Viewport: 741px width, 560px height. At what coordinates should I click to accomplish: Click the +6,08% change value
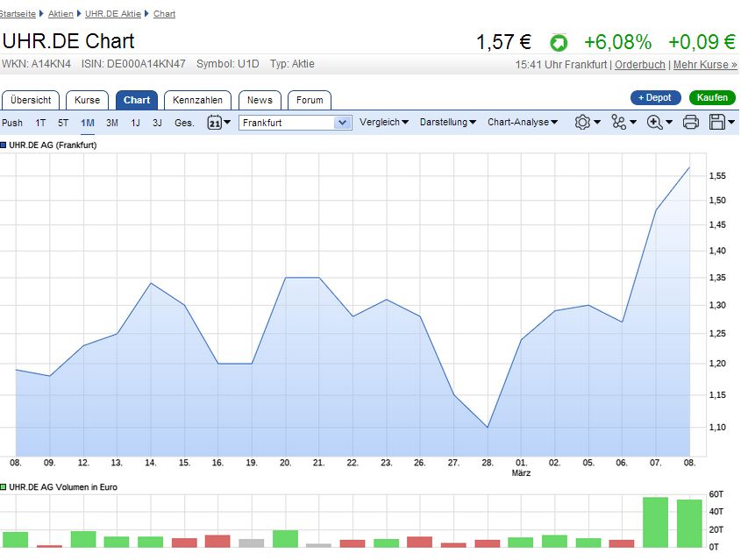coord(618,42)
